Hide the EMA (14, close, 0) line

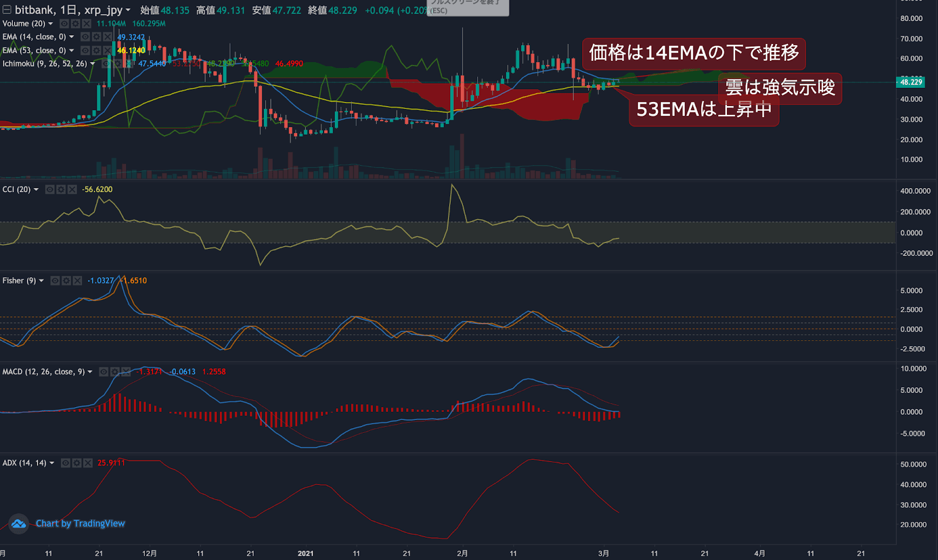85,37
